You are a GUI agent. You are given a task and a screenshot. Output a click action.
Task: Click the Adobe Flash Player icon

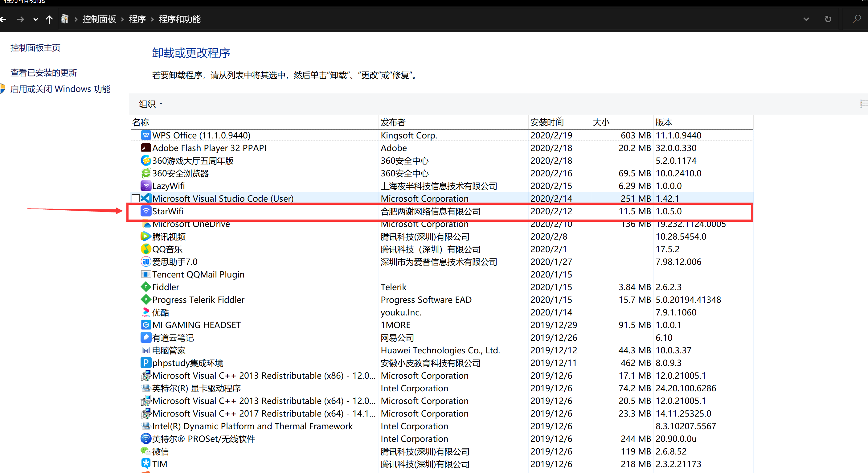(x=145, y=148)
